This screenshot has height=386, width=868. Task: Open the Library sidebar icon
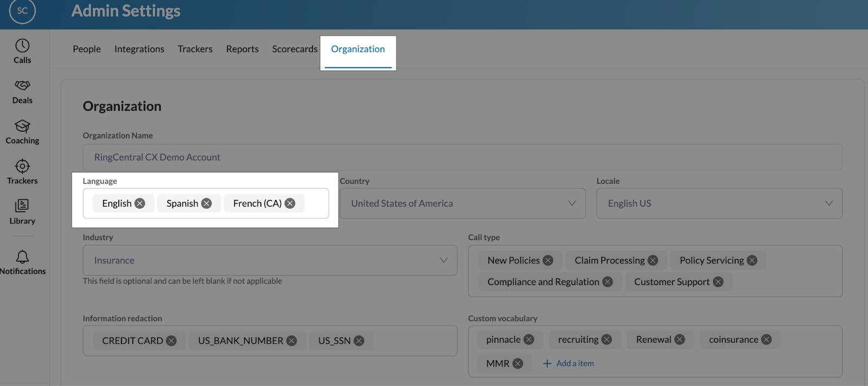(x=22, y=206)
